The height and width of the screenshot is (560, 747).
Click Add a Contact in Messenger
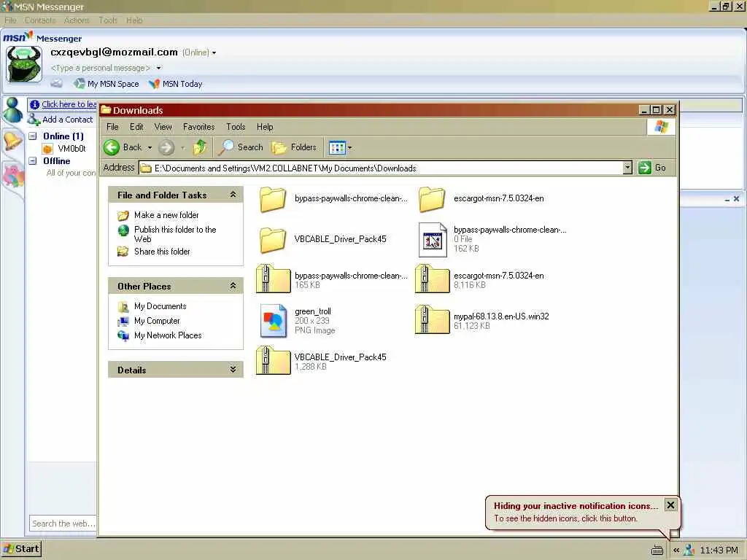(x=61, y=120)
